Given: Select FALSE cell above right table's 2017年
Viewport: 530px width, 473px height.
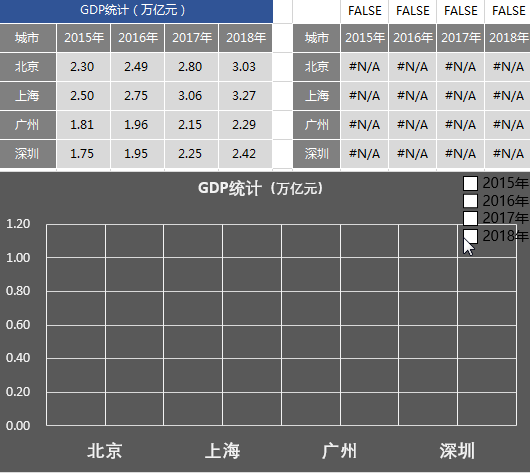Looking at the screenshot, I should (x=460, y=11).
